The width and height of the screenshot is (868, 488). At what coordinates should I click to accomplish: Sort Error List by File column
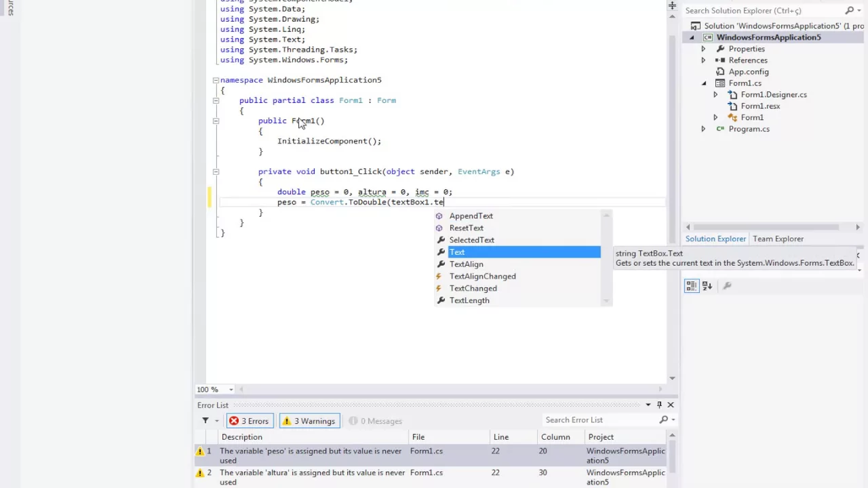(449, 437)
